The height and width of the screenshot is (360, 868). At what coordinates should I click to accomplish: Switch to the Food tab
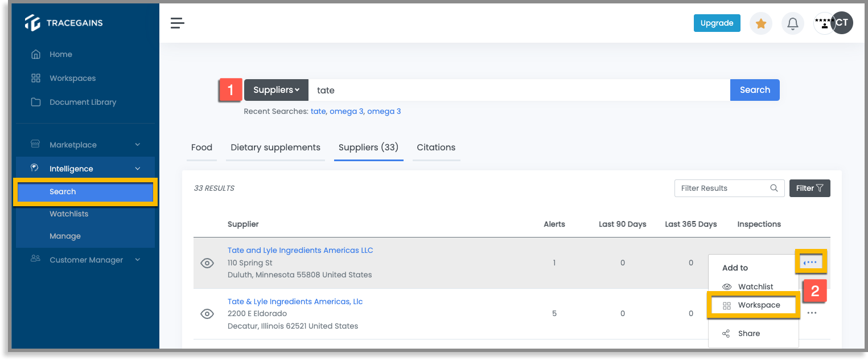coord(201,148)
